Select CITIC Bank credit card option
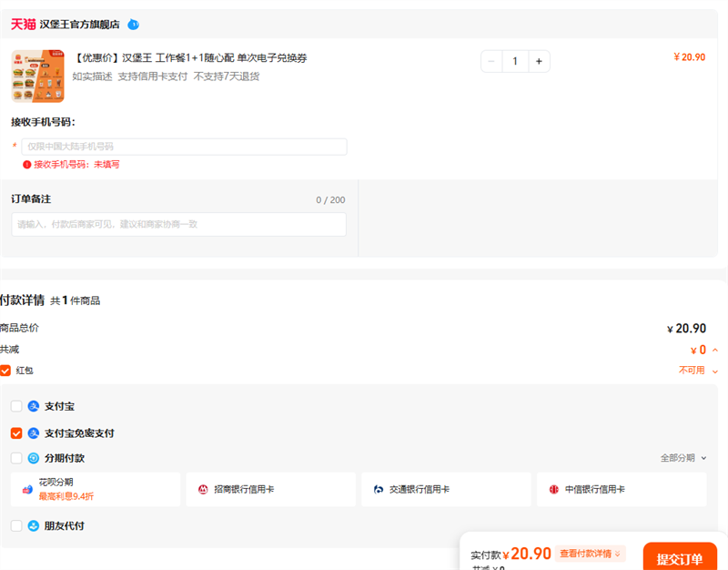The width and height of the screenshot is (728, 570). coord(622,490)
